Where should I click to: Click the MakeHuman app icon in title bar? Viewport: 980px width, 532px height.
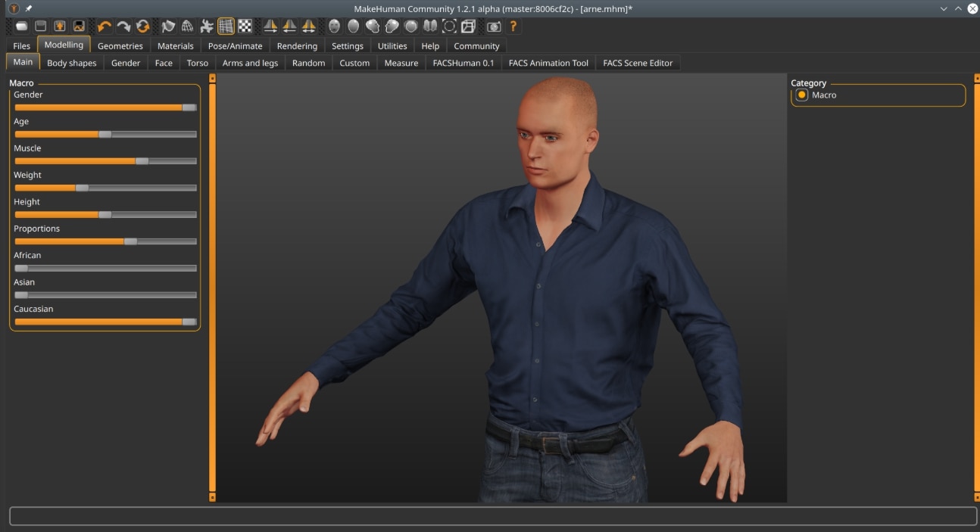point(14,8)
